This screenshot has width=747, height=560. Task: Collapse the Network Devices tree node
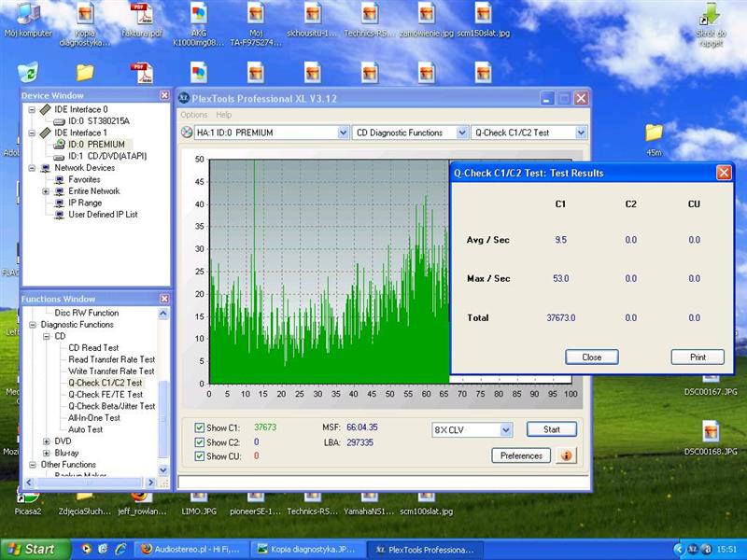tap(32, 168)
